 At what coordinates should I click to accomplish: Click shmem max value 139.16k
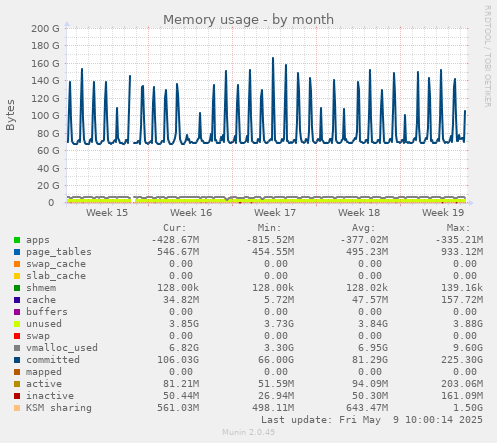coord(462,288)
